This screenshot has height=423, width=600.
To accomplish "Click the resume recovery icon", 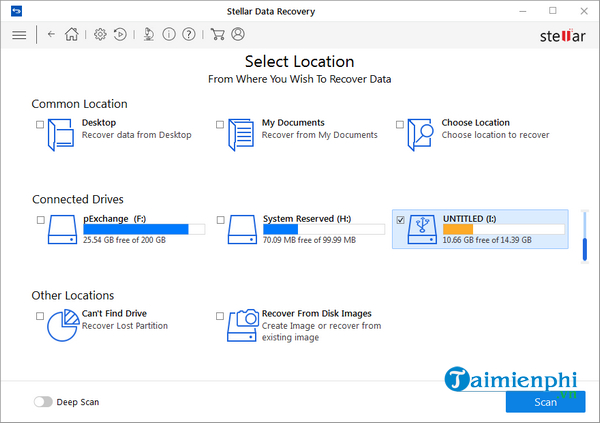I will (120, 34).
